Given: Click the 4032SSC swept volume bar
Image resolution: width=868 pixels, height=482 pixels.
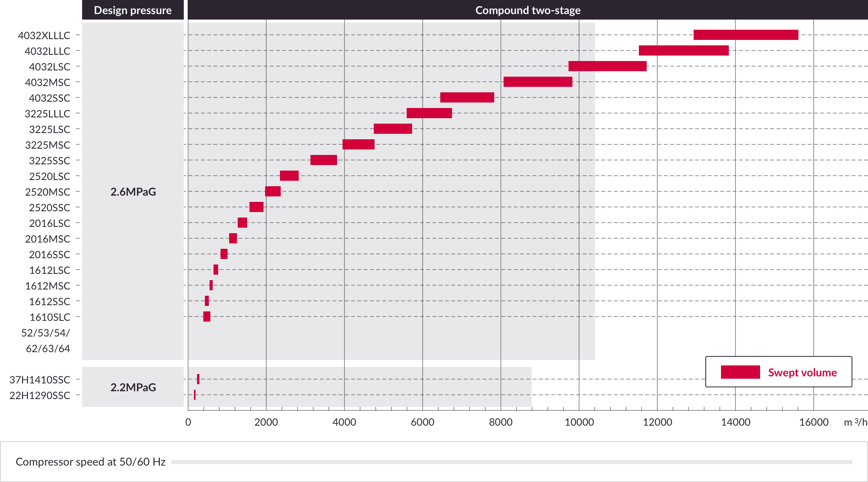Looking at the screenshot, I should (467, 97).
